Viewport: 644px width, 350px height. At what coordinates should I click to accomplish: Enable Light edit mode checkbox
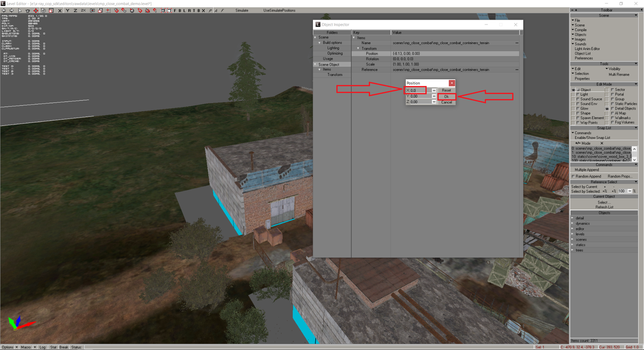[579, 95]
